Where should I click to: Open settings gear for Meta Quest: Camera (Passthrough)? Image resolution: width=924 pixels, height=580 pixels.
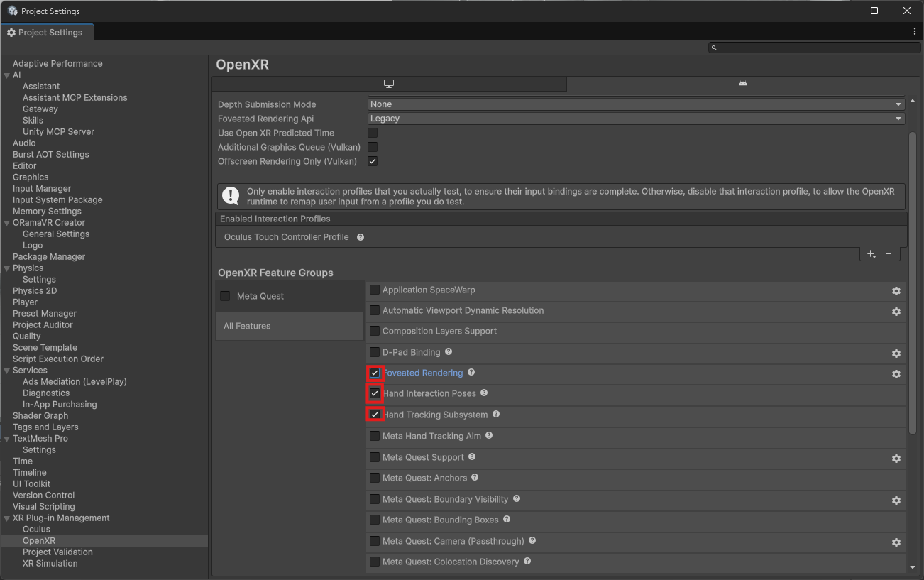(896, 542)
